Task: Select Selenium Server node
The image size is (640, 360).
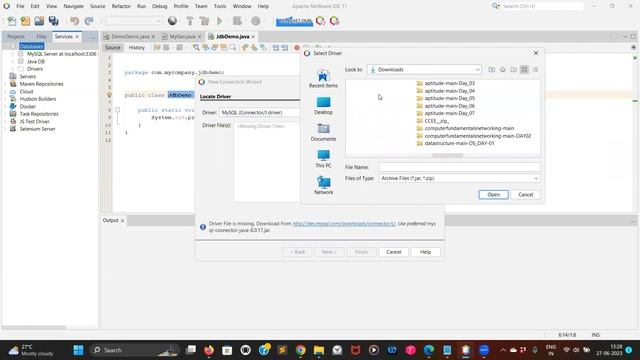Action: 37,129
